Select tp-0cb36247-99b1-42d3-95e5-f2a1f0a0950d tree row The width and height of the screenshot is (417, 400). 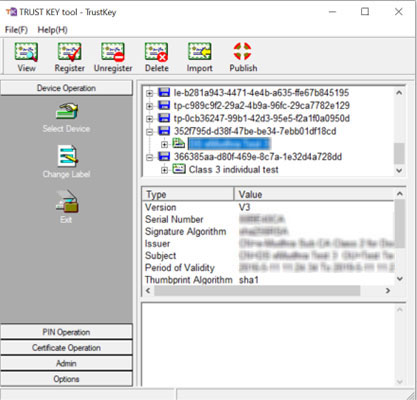pos(262,118)
